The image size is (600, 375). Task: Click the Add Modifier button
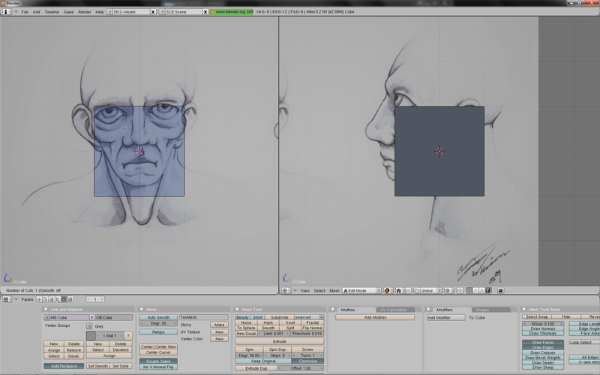click(446, 318)
